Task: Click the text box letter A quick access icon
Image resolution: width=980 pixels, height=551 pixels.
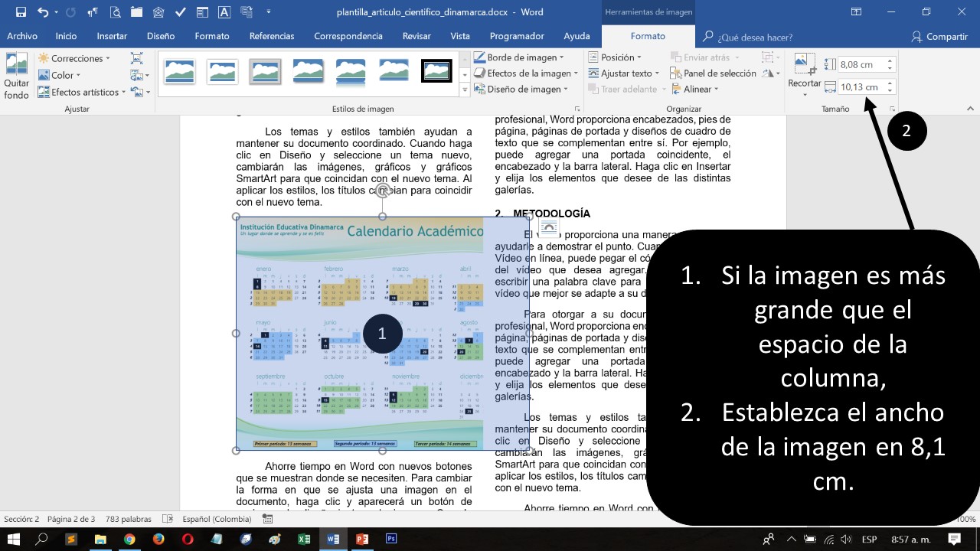Action: coord(224,12)
